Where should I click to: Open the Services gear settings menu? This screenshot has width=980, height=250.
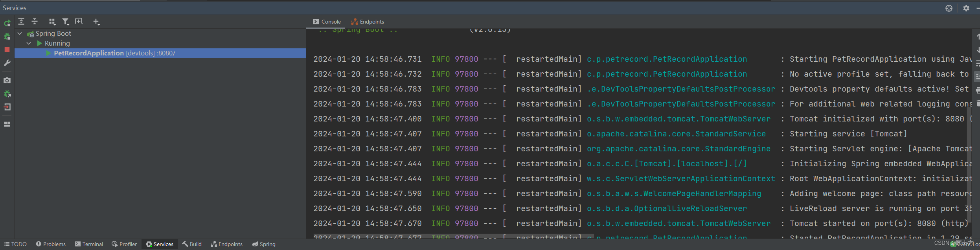(966, 8)
